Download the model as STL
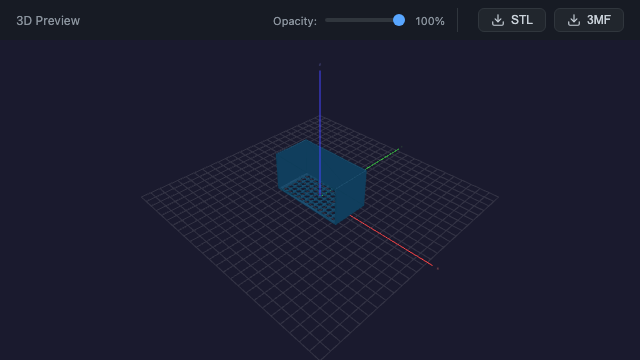Screen dimensions: 640x360 point(511,20)
